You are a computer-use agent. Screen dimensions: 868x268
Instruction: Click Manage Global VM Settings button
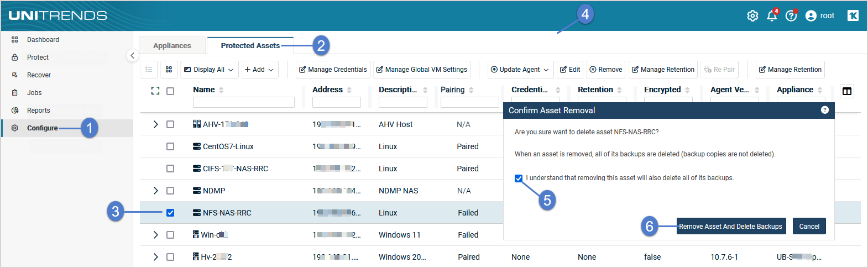422,70
